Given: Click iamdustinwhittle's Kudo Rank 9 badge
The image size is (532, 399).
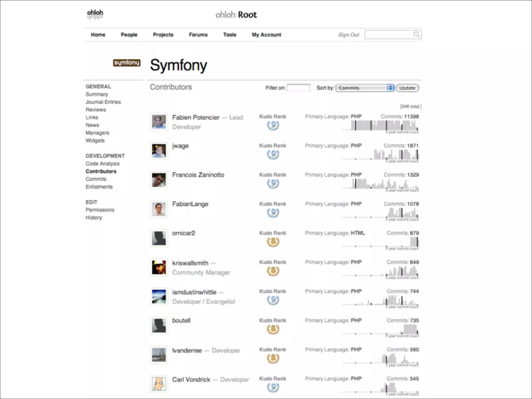Looking at the screenshot, I should pyautogui.click(x=273, y=300).
